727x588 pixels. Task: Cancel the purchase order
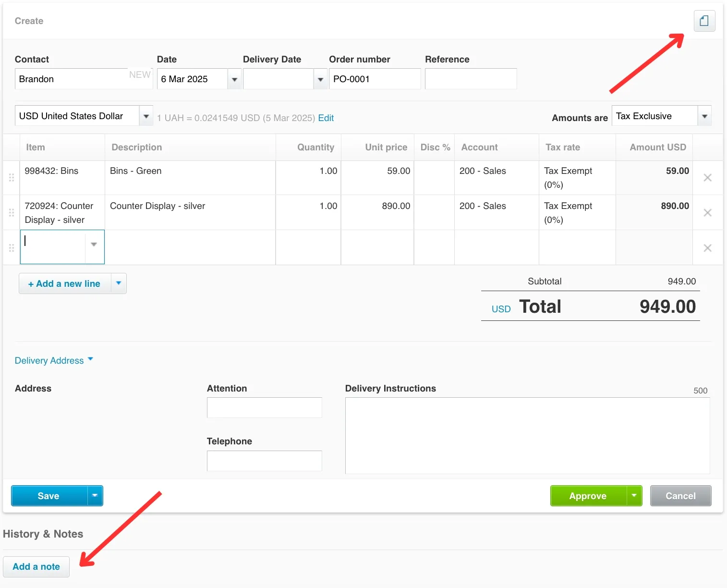(x=680, y=496)
